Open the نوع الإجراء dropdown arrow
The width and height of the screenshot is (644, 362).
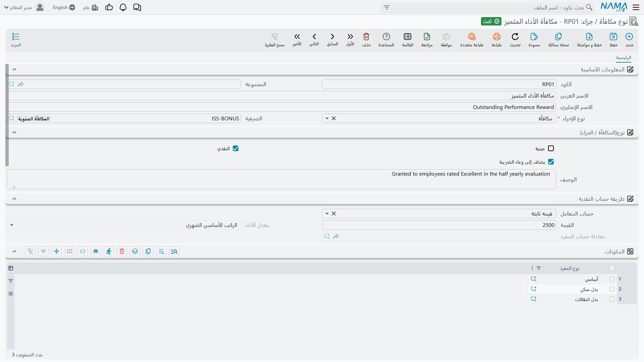coord(327,119)
